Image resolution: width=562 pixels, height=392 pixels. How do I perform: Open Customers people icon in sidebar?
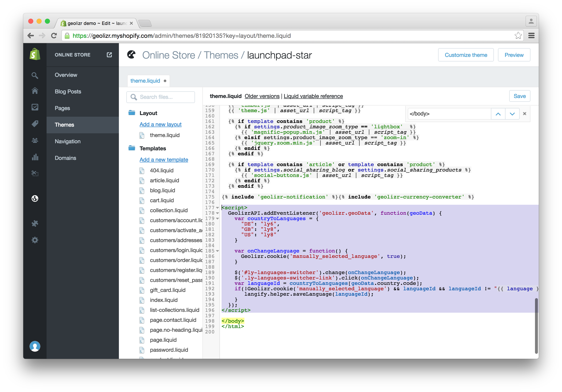click(x=35, y=141)
